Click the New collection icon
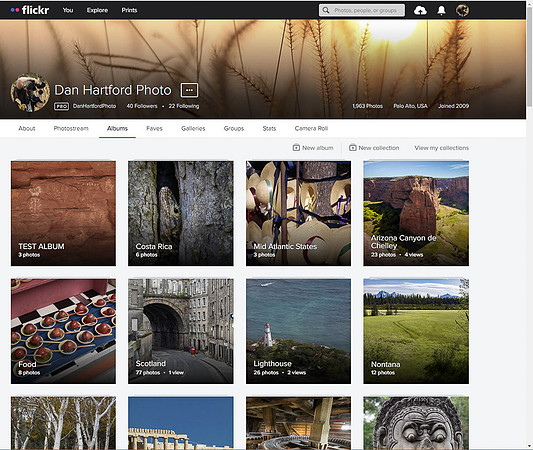The height and width of the screenshot is (450, 533). click(x=353, y=148)
